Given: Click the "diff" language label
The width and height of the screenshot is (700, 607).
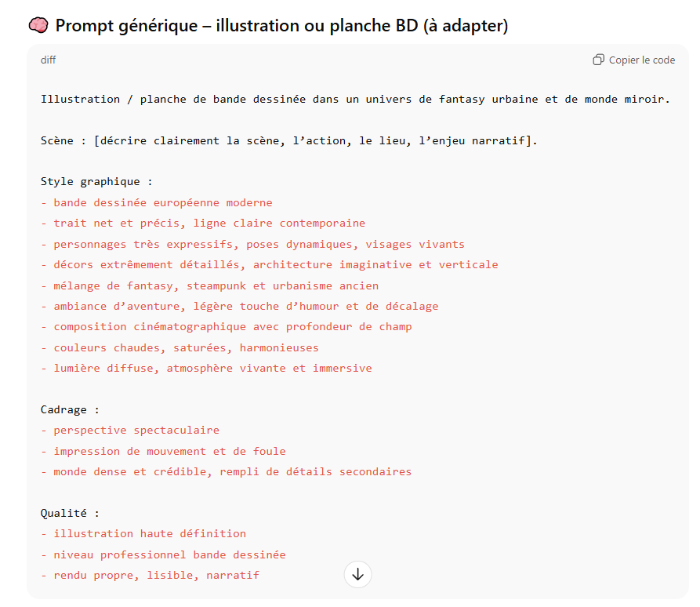Looking at the screenshot, I should (x=48, y=60).
